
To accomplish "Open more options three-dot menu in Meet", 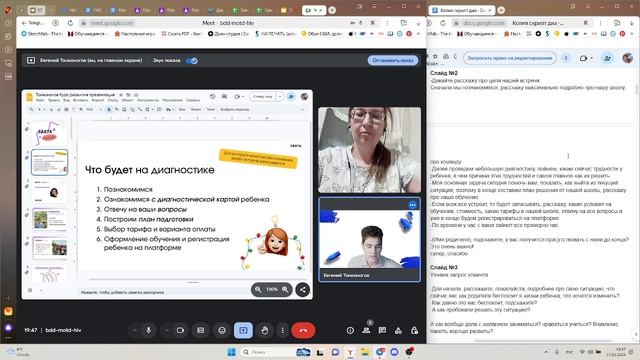I will (x=282, y=330).
